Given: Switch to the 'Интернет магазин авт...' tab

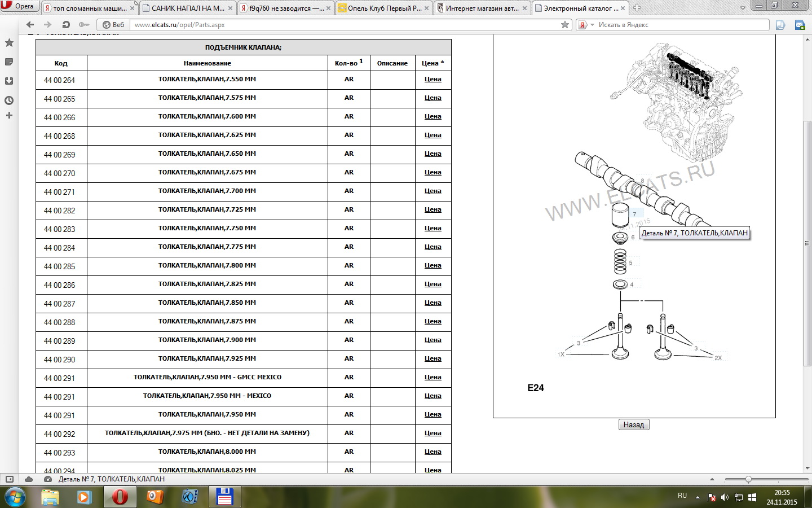Looking at the screenshot, I should click(478, 8).
